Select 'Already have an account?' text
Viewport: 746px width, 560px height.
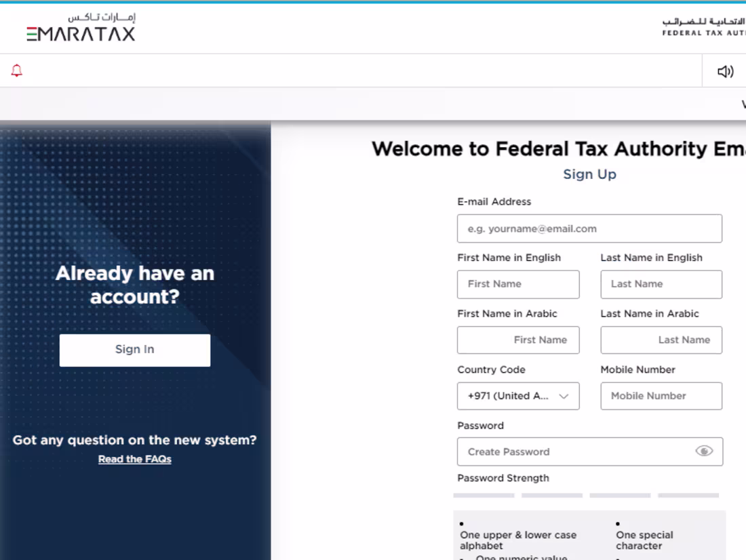135,285
